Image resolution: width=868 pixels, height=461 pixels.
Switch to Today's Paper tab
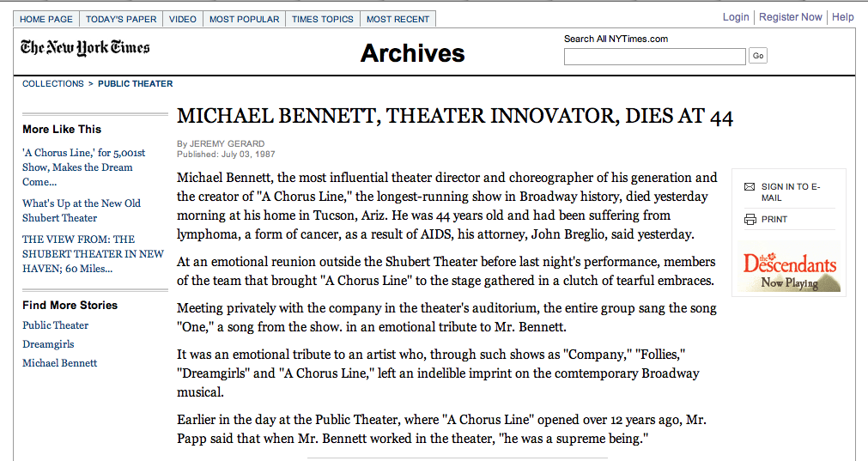[x=119, y=19]
